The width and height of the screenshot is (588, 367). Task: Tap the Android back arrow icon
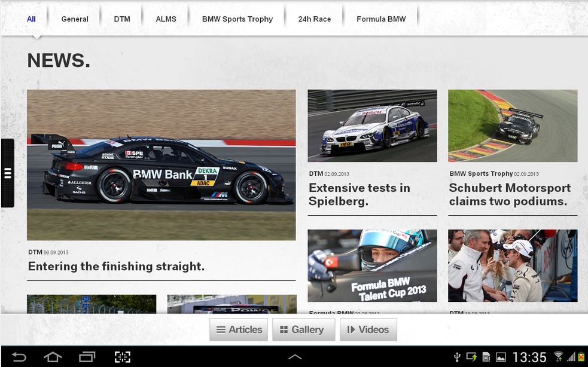click(x=19, y=357)
